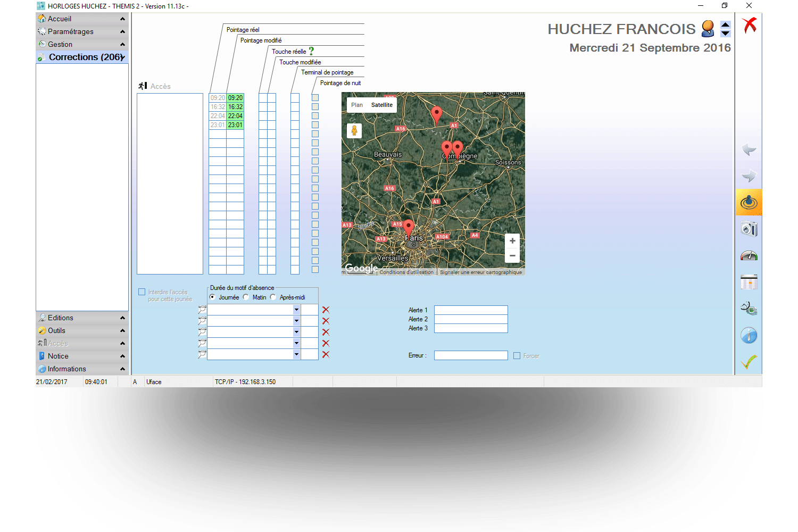Click Signaler une erreur cartographique link

pyautogui.click(x=480, y=271)
